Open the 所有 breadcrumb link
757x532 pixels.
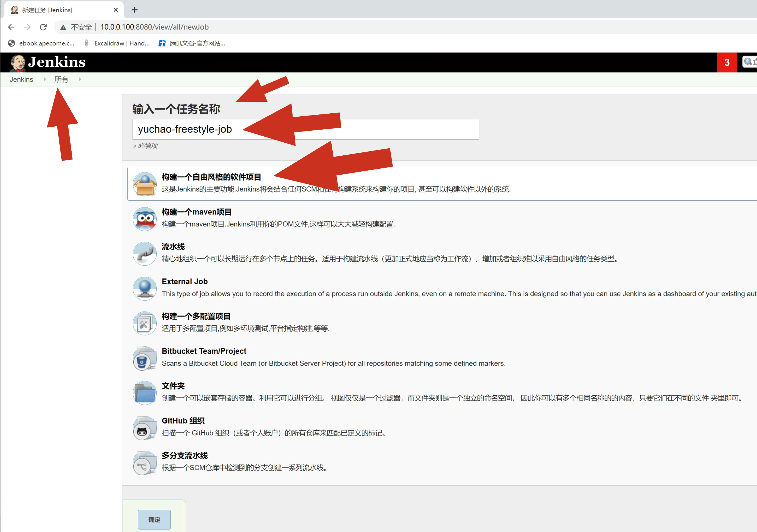[x=61, y=79]
